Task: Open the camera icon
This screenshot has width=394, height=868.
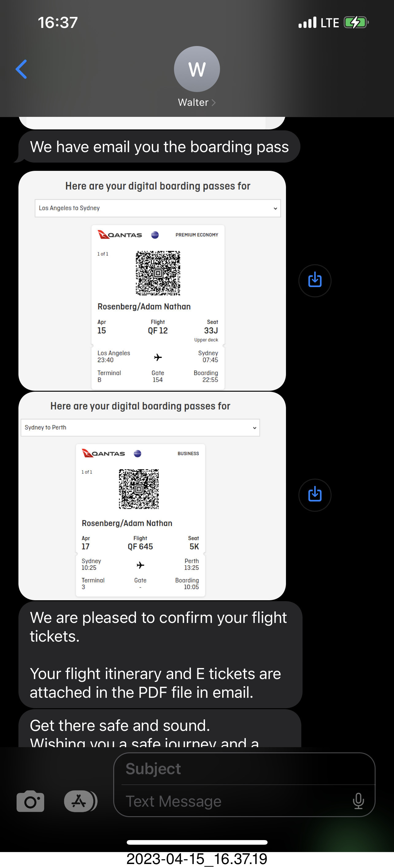Action: point(30,801)
